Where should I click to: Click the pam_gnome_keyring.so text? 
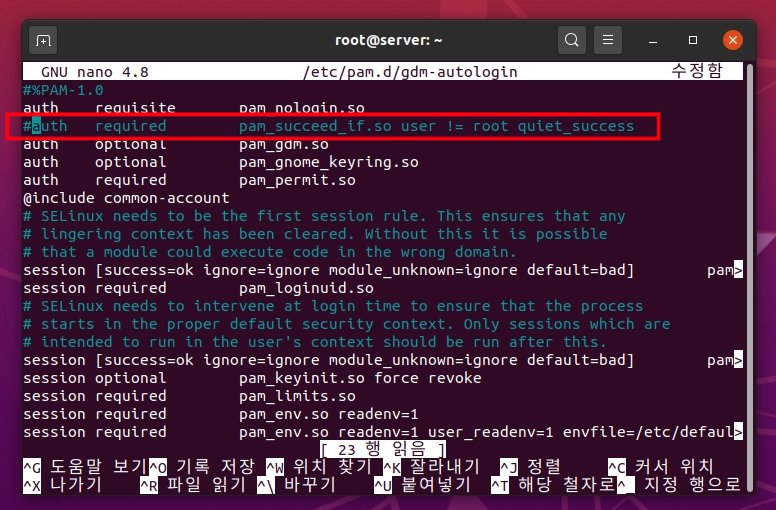[x=329, y=162]
